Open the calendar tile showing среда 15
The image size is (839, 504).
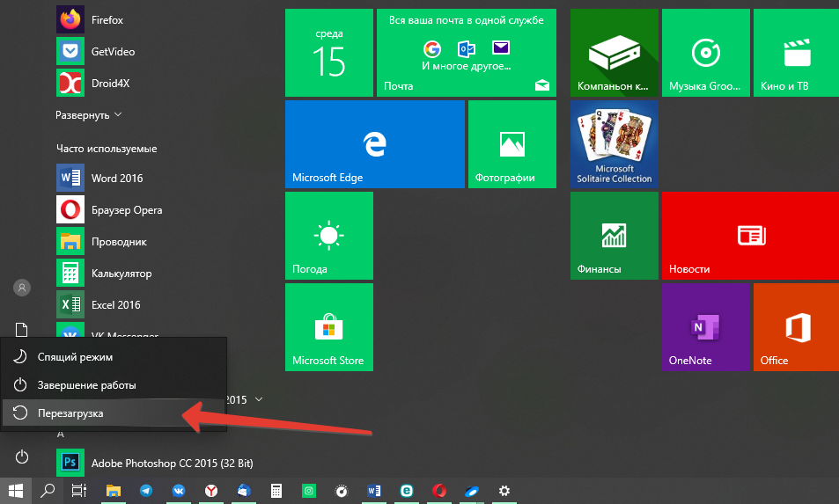coord(328,52)
